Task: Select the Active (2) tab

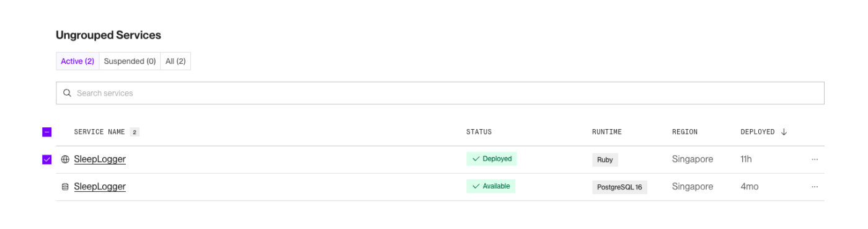Action: (x=77, y=61)
